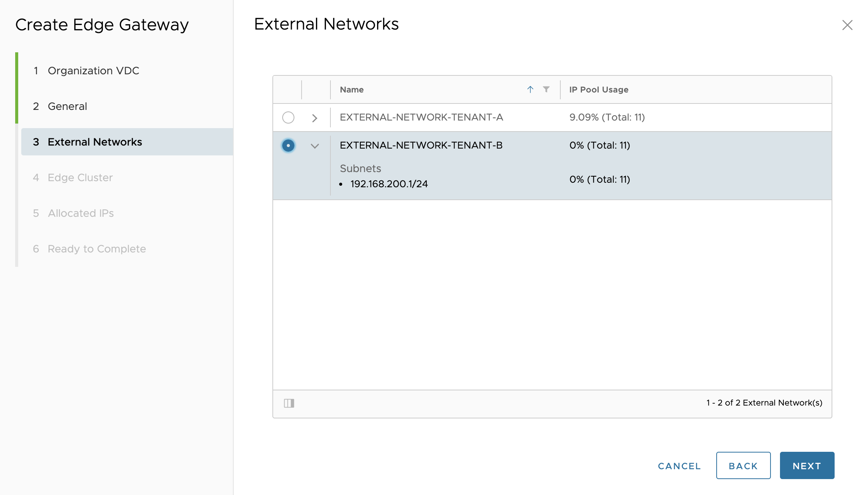
Task: Click CANCEL to abort the wizard
Action: [679, 466]
